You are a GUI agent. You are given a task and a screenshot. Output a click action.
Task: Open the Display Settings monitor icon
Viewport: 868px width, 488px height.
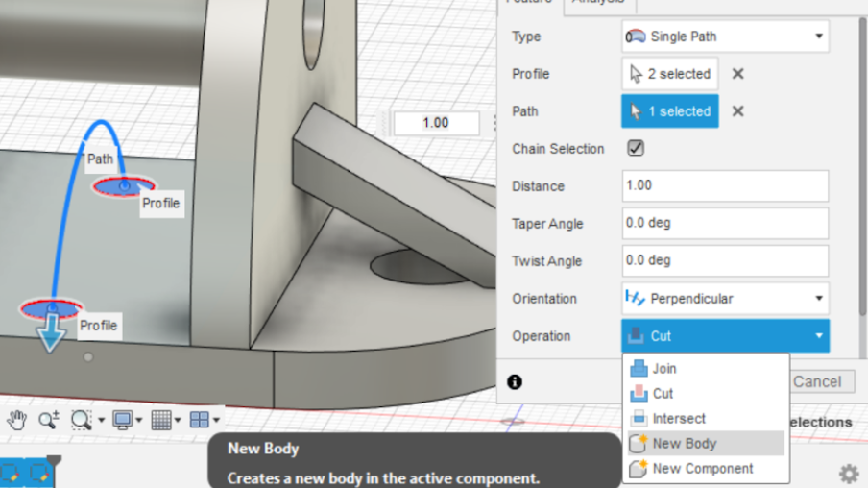coord(122,420)
